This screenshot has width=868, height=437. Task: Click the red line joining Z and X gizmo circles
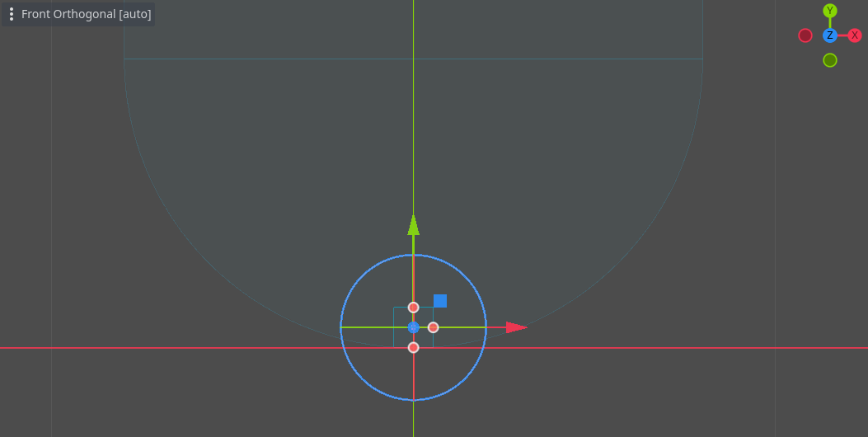[x=842, y=35]
